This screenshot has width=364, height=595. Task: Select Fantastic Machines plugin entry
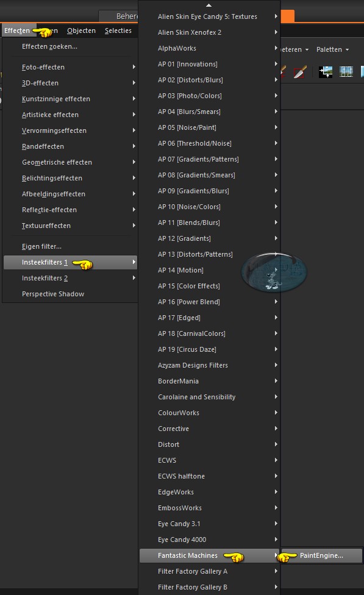pyautogui.click(x=210, y=555)
